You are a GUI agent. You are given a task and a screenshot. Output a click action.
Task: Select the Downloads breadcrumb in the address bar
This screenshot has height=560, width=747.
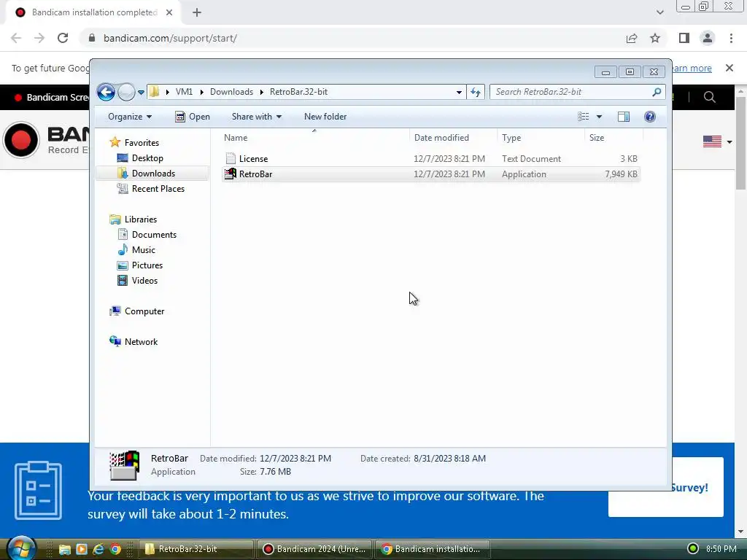231,92
